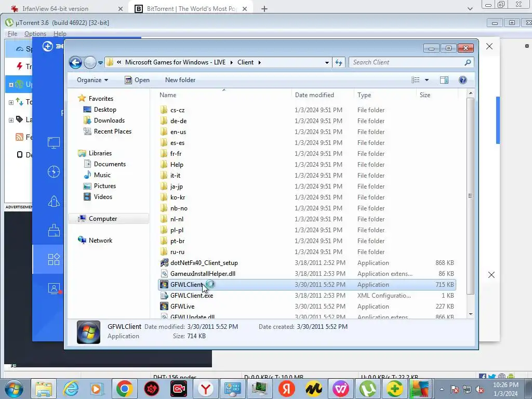This screenshot has height=399, width=532.
Task: Open Google Chrome from taskbar
Action: tap(124, 389)
